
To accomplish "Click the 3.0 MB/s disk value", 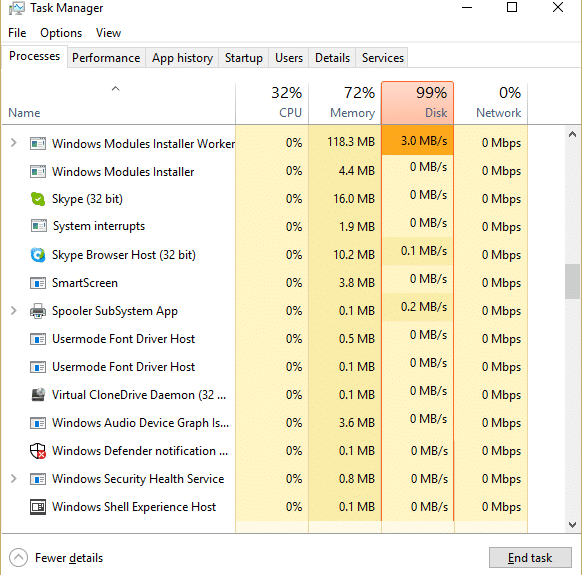I will [424, 141].
